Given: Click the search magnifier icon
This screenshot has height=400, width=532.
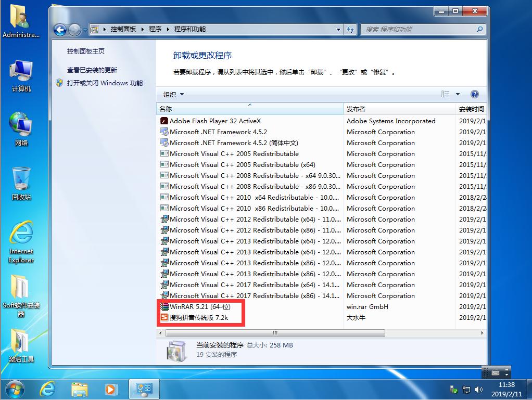Looking at the screenshot, I should (x=479, y=30).
